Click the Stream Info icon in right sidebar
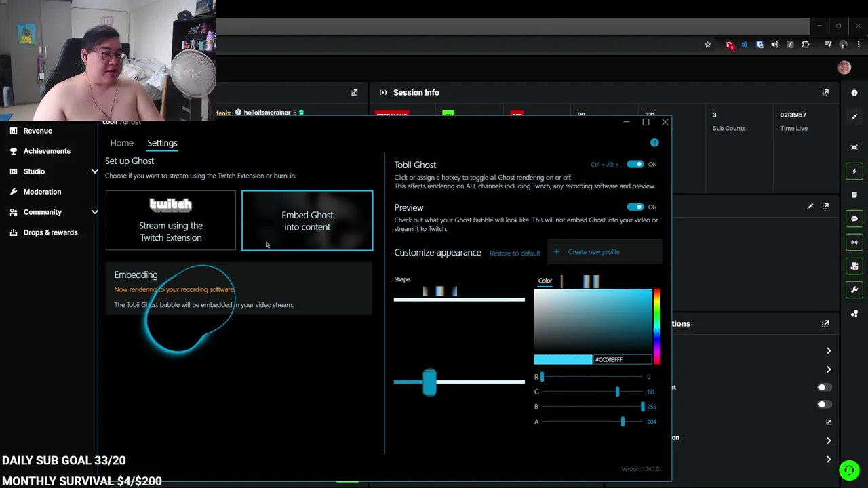This screenshot has width=868, height=488. 854,93
